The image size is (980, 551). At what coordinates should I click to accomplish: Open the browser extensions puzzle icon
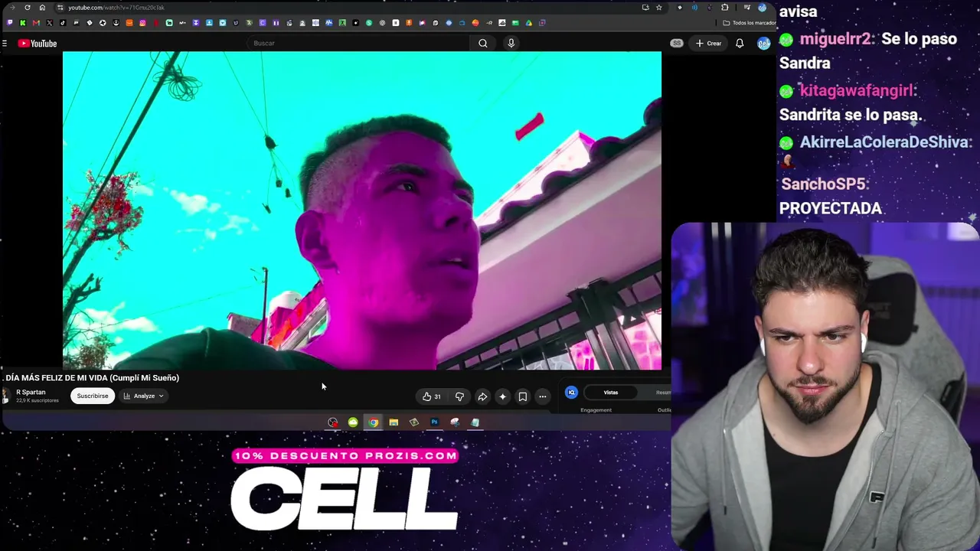coord(725,8)
